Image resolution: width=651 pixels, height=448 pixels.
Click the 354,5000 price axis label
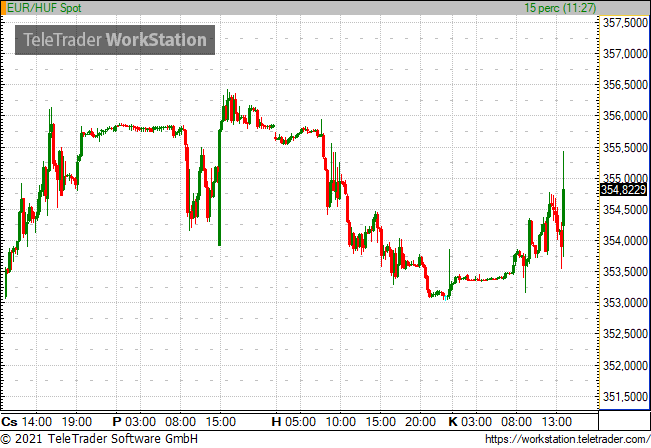pyautogui.click(x=625, y=210)
